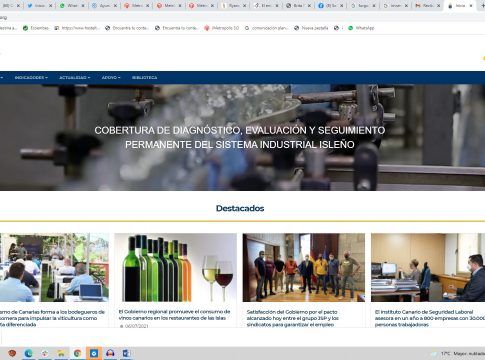The image size is (485, 360).
Task: Open the outdoor training session thumbnail
Action: click(54, 267)
